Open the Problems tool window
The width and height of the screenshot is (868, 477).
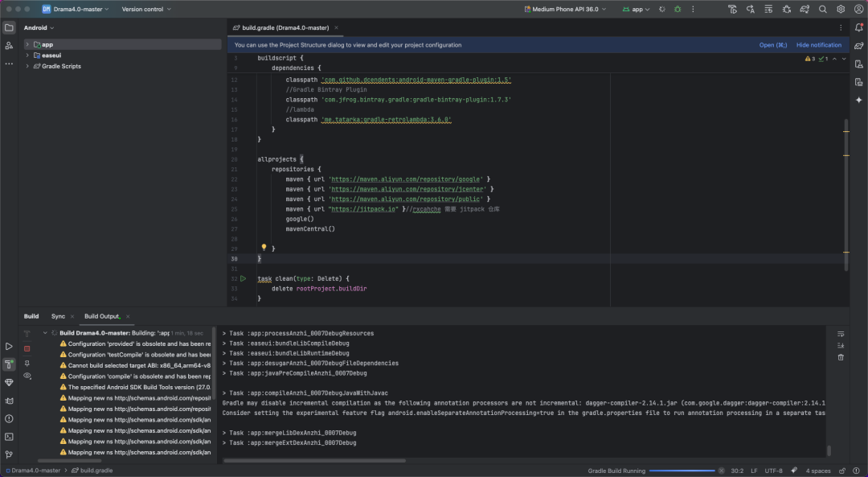[x=9, y=418]
